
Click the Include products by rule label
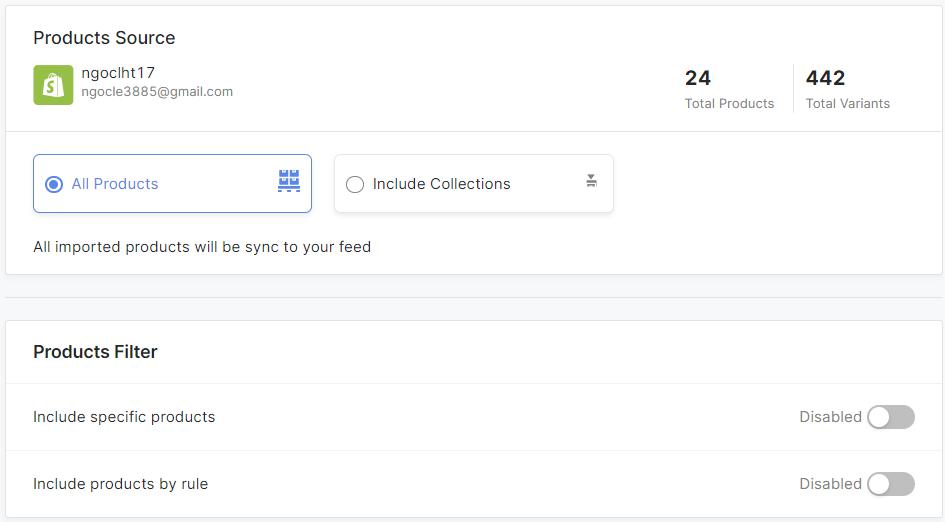pos(121,484)
